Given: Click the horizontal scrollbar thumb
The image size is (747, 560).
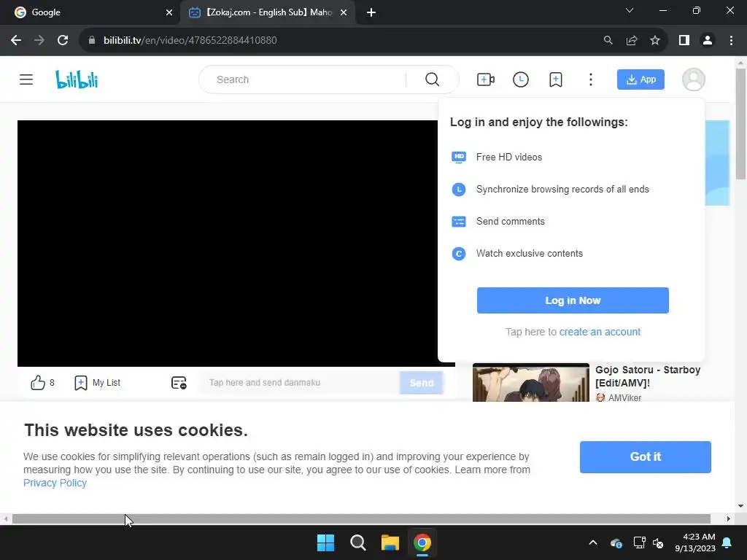Looking at the screenshot, I should [x=361, y=518].
